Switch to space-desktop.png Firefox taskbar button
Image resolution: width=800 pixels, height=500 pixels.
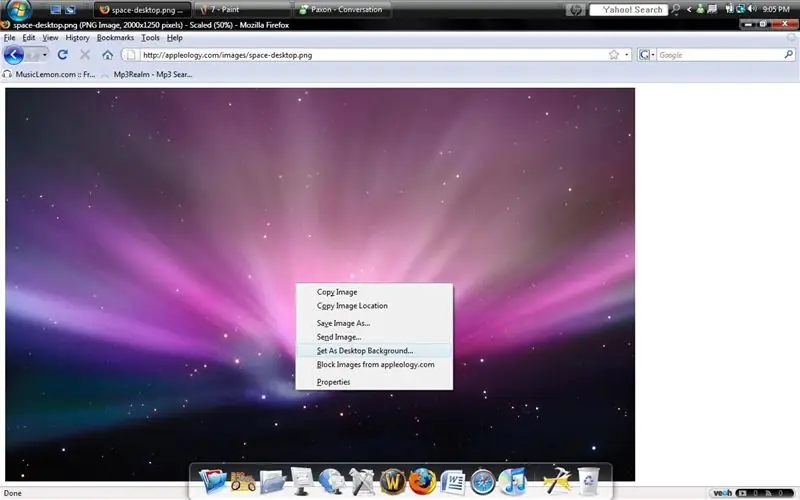(x=142, y=10)
